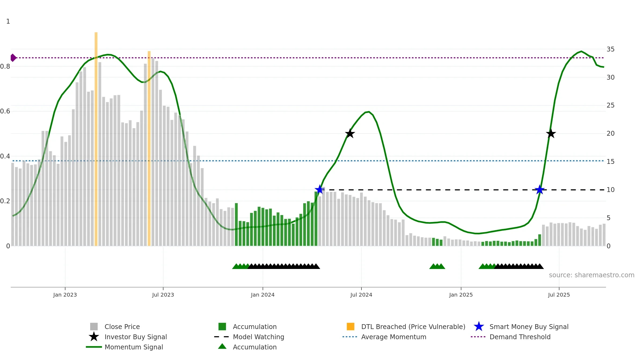The image size is (644, 362).
Task: Click the purple diamond demand threshold marker
Action: 13,58
